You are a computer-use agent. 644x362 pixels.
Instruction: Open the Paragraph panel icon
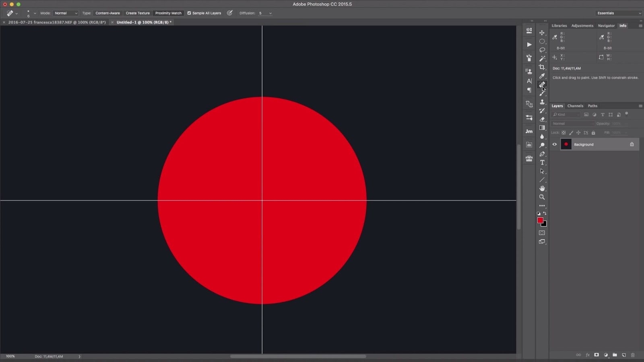click(x=529, y=90)
